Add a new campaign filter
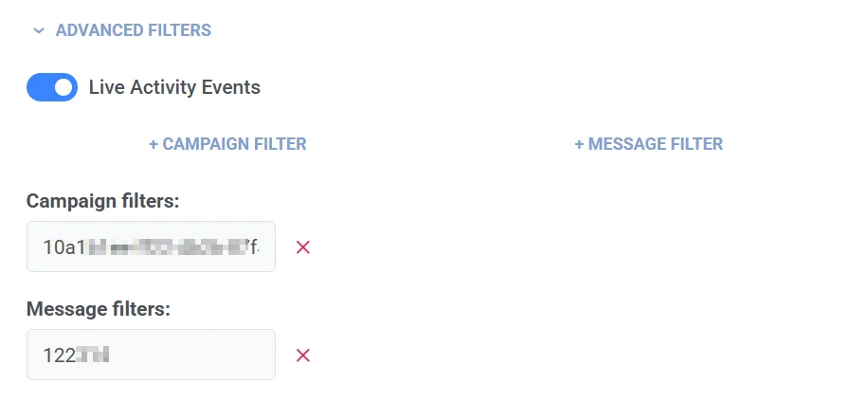This screenshot has height=401, width=868. (x=227, y=144)
